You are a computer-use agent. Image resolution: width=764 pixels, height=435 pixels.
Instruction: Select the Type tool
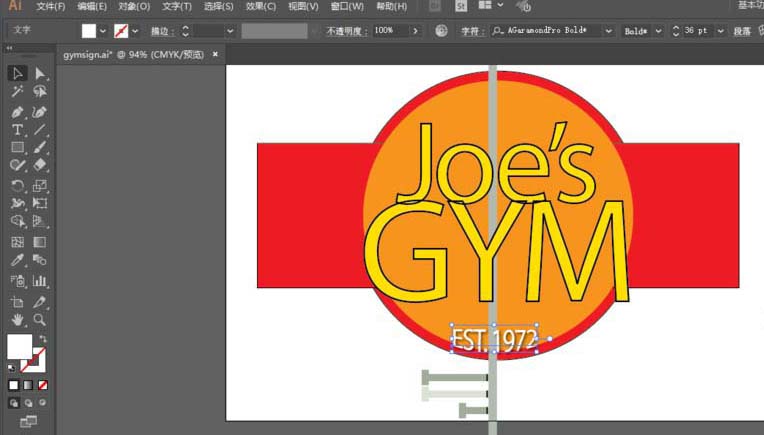click(18, 130)
